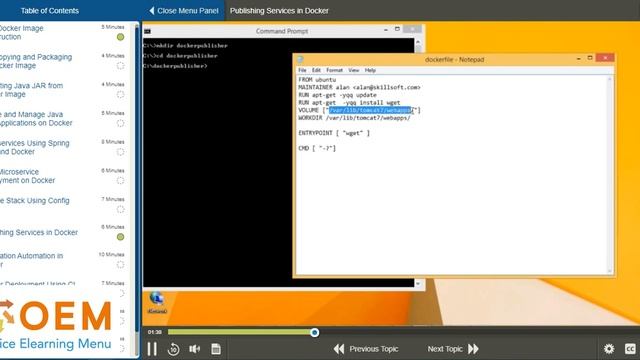This screenshot has height=360, width=640.
Task: Maximize the Notepad window
Action: pos(590,58)
